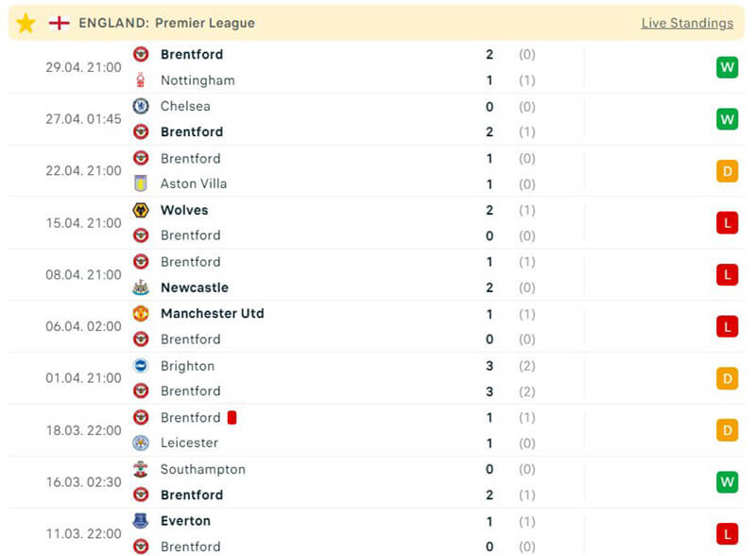Click the Aston Villa crest icon
The image size is (756, 556).
pos(141,183)
